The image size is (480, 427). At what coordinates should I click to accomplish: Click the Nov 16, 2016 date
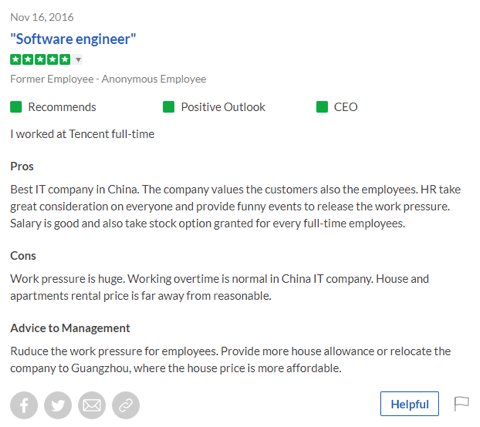[42, 17]
